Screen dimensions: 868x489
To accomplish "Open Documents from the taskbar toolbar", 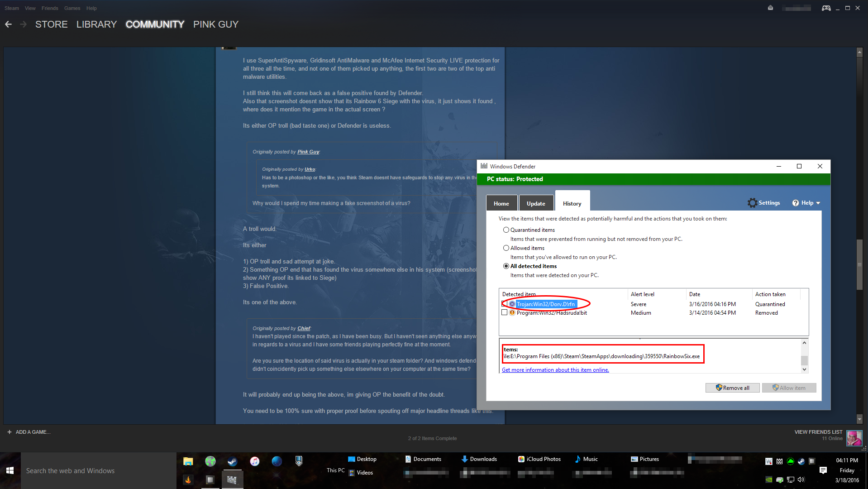I will point(423,459).
